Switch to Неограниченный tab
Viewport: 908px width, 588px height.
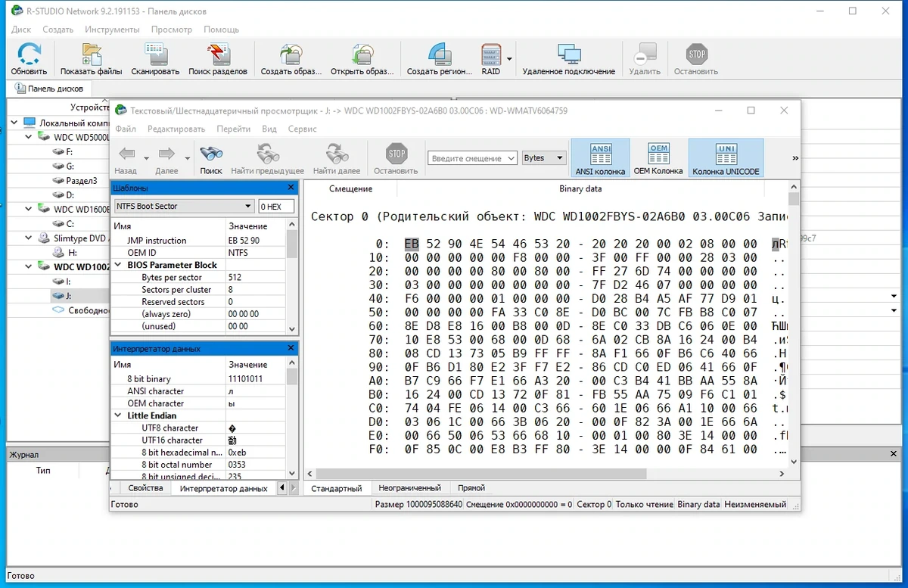pos(409,488)
